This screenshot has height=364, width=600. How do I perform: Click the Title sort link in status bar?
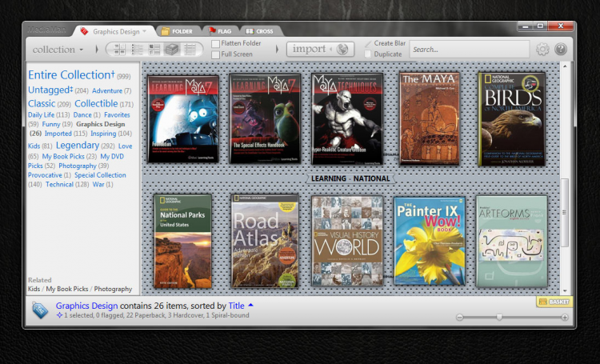click(236, 306)
